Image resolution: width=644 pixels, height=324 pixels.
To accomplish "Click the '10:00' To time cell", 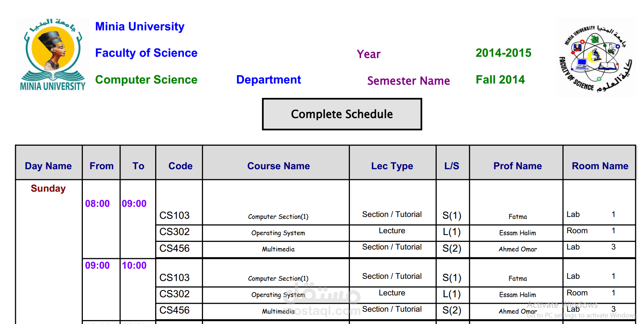I will tap(134, 265).
